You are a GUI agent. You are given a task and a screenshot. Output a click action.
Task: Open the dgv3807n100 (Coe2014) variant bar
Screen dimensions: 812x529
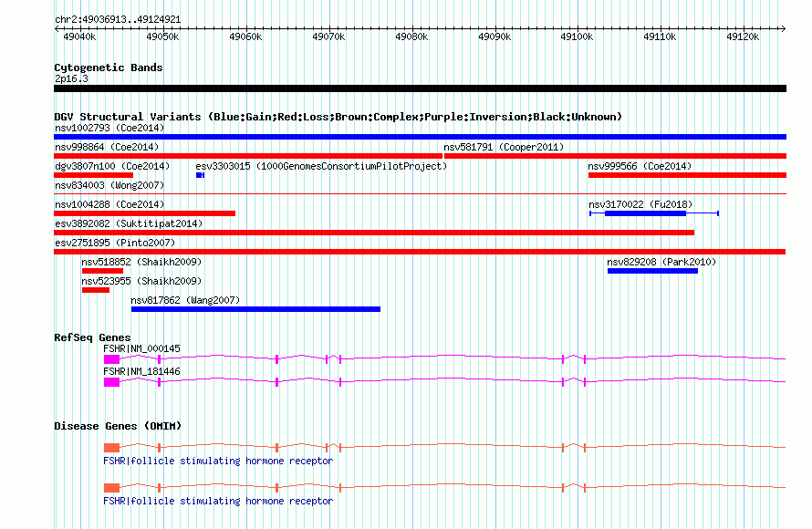click(x=93, y=175)
